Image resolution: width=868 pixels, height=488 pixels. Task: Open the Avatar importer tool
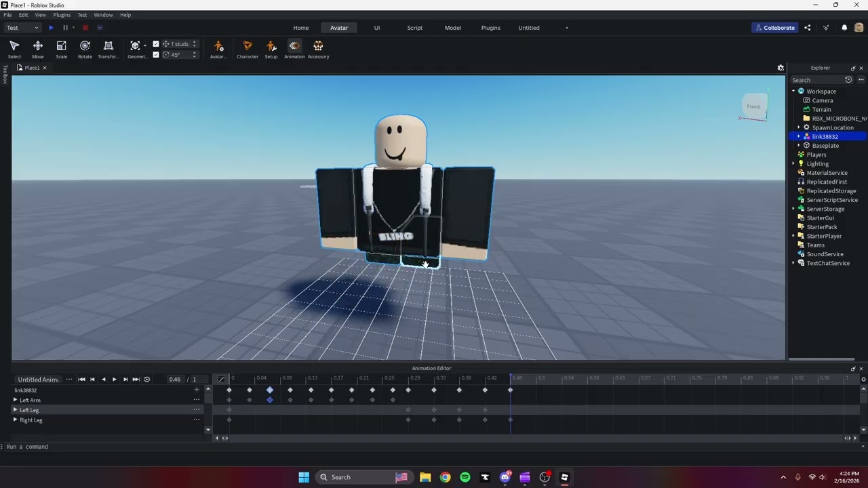pos(218,49)
